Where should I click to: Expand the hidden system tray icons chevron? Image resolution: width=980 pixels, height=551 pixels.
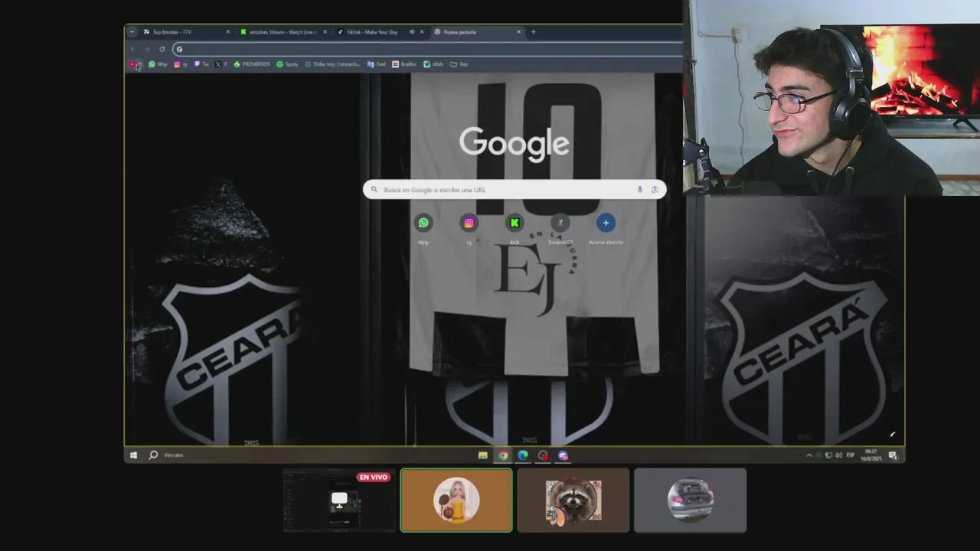point(808,455)
